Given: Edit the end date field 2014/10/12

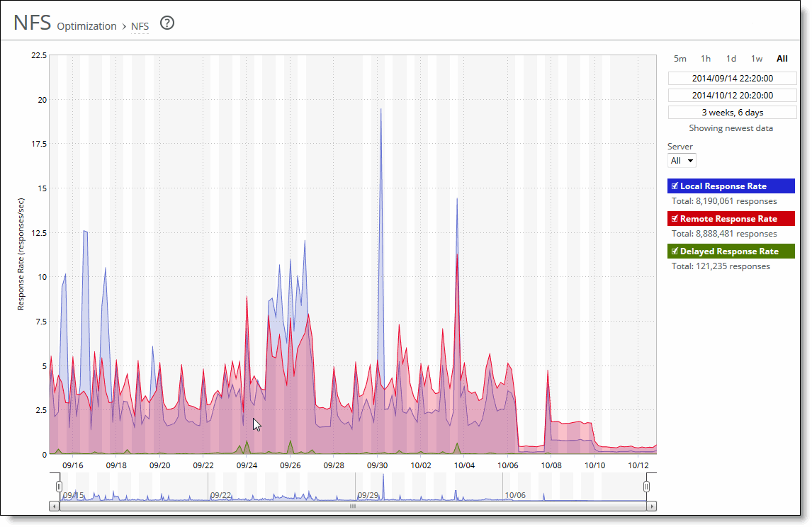Looking at the screenshot, I should click(732, 96).
